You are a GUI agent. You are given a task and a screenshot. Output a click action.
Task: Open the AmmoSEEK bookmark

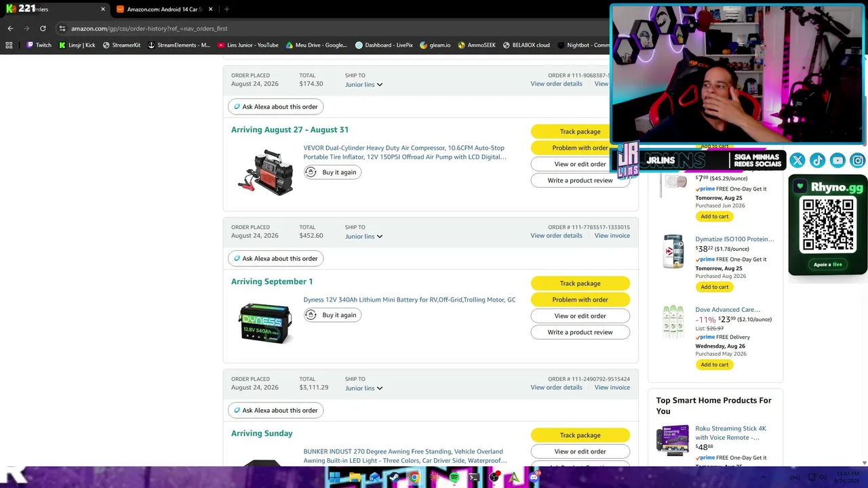[x=476, y=45]
